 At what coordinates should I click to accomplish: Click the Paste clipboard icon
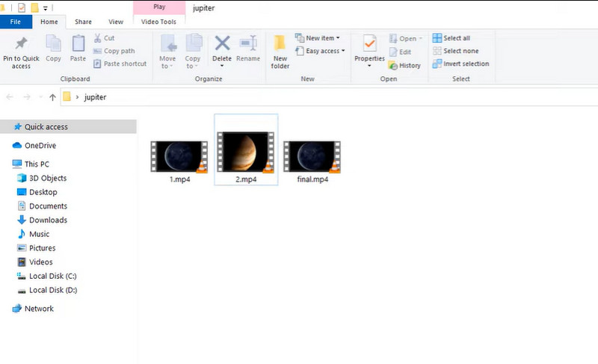[x=78, y=44]
